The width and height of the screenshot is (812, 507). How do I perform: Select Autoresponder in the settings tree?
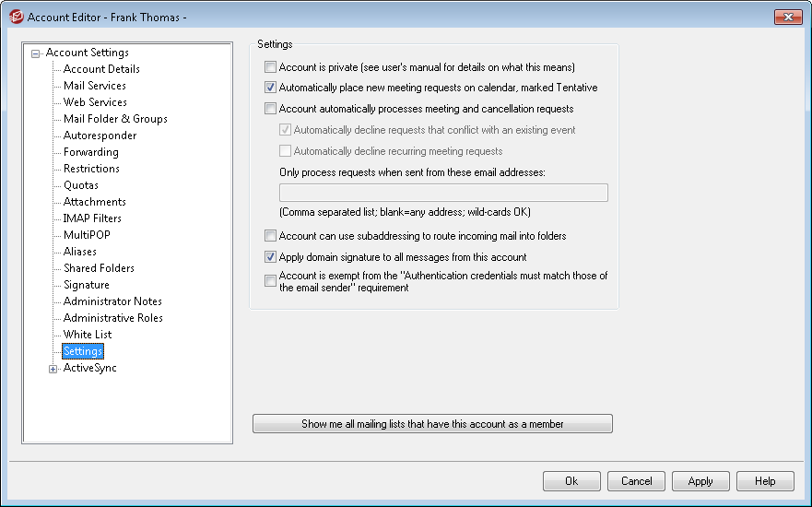[x=97, y=136]
